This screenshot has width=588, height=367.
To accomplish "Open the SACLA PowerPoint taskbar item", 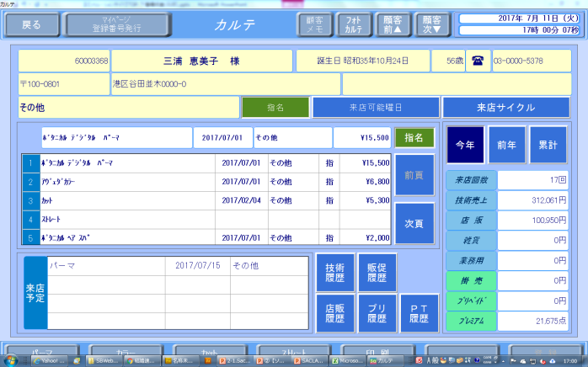I will [x=310, y=360].
